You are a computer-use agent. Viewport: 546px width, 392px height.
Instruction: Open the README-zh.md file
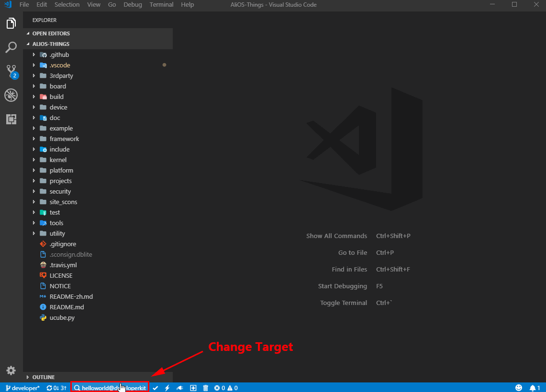98,297
